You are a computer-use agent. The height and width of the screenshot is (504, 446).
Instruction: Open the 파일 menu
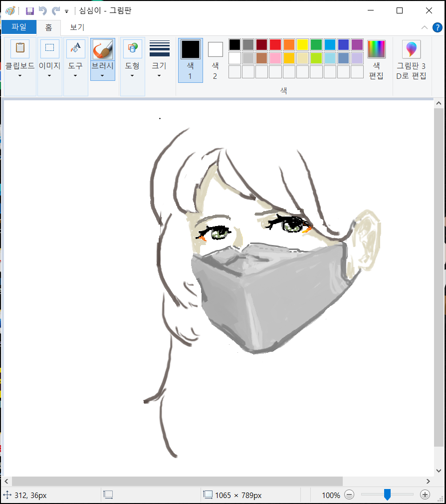pyautogui.click(x=19, y=27)
